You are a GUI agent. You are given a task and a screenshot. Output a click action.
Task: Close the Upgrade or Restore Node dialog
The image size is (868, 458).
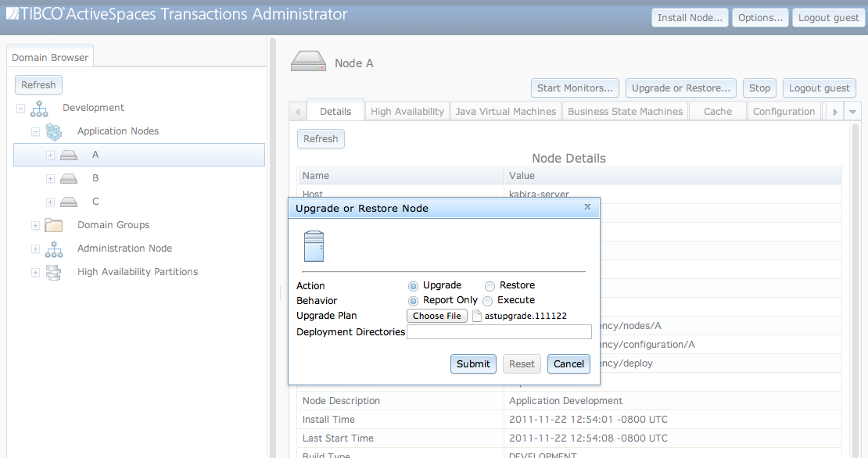587,206
